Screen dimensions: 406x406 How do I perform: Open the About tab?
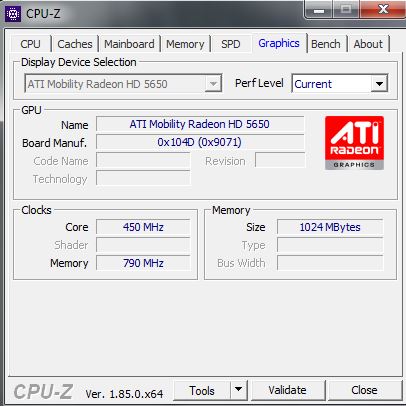click(368, 44)
